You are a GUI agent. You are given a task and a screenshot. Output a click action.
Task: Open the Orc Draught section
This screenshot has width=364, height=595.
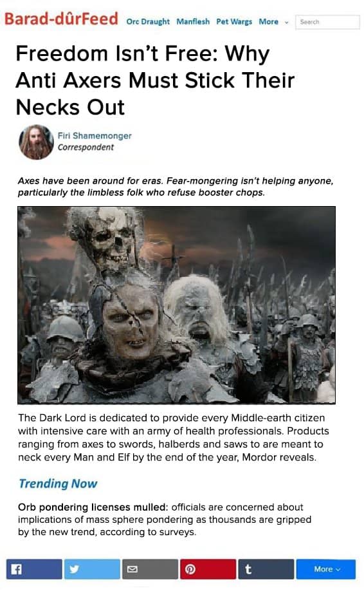pyautogui.click(x=148, y=22)
